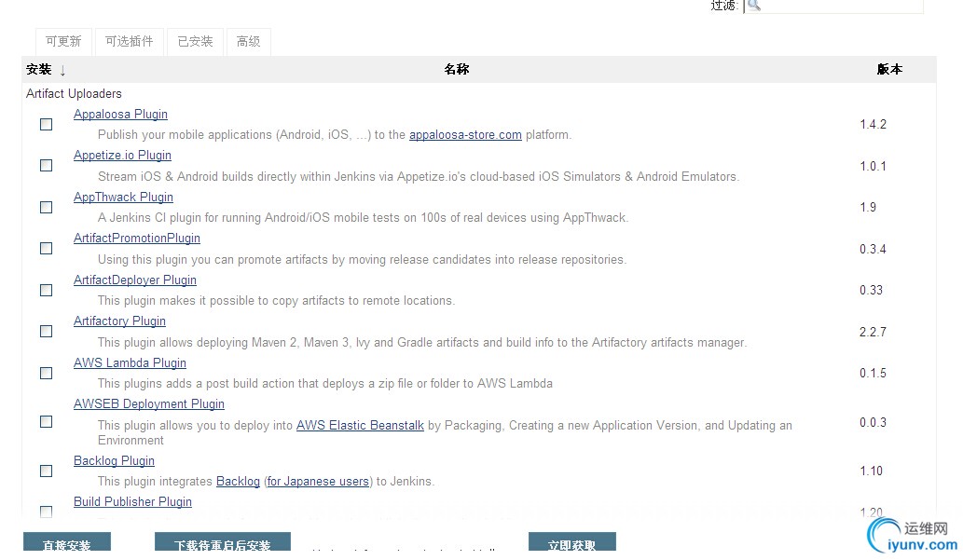Screen dimensions: 963x560
Task: Click the 下载待重启后安装 button
Action: pyautogui.click(x=222, y=542)
